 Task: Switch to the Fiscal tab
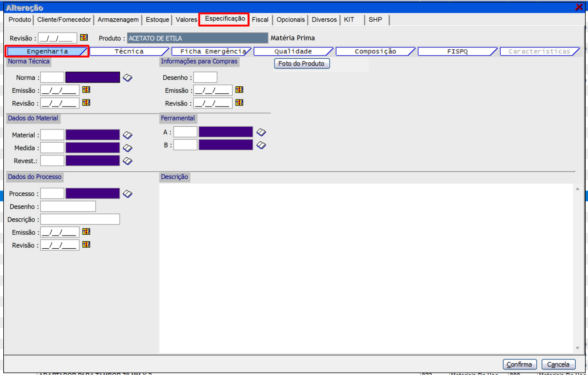pos(260,20)
